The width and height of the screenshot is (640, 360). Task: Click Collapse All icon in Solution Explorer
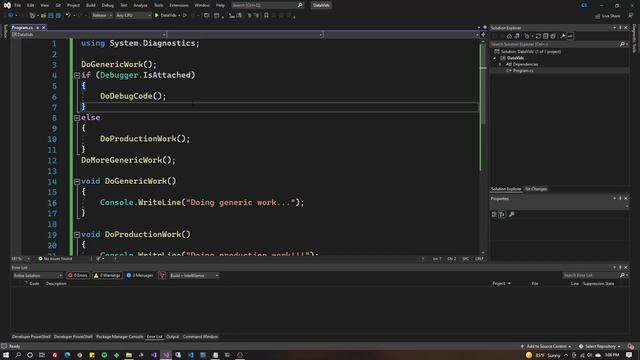pyautogui.click(x=546, y=36)
